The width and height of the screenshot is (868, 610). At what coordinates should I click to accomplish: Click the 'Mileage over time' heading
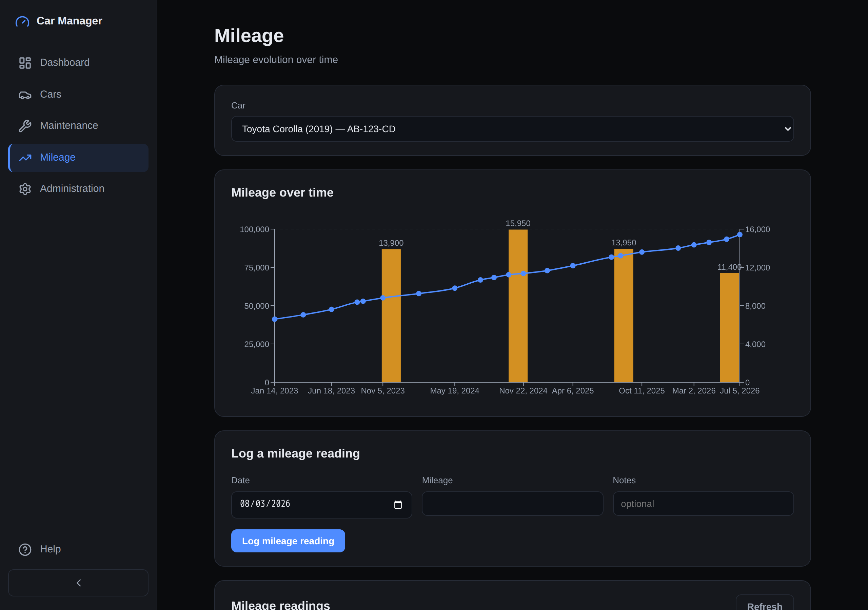coord(282,192)
